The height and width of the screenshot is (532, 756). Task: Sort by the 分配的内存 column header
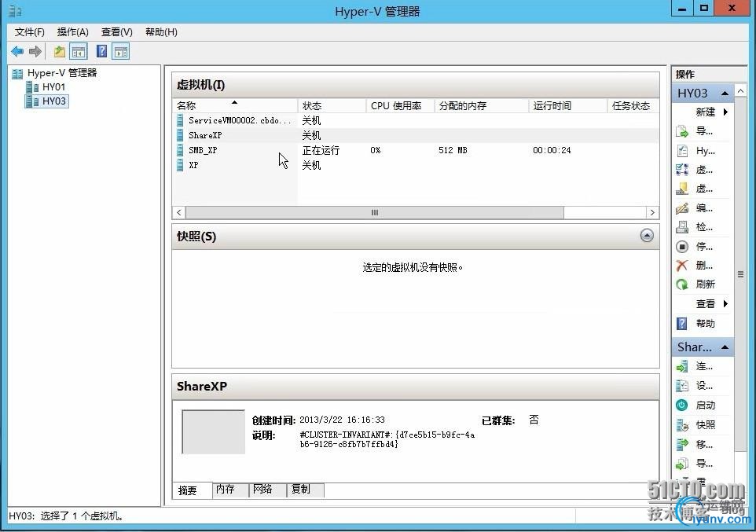click(482, 105)
